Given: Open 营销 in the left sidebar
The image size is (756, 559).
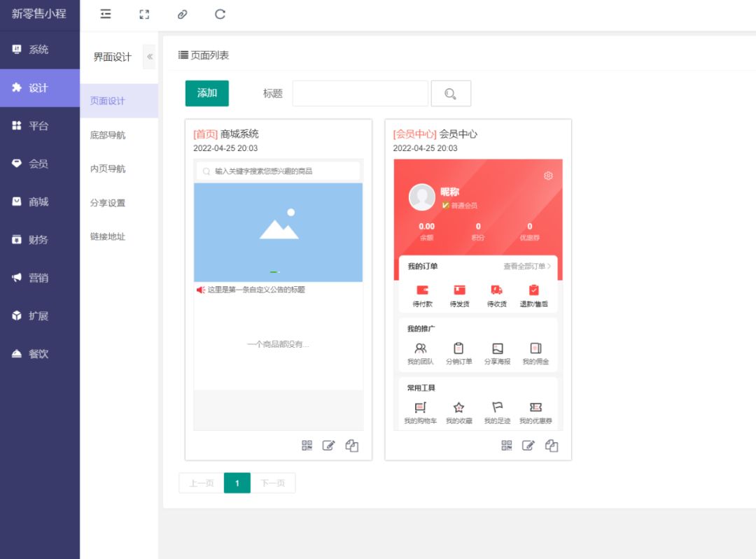Looking at the screenshot, I should pos(39,278).
